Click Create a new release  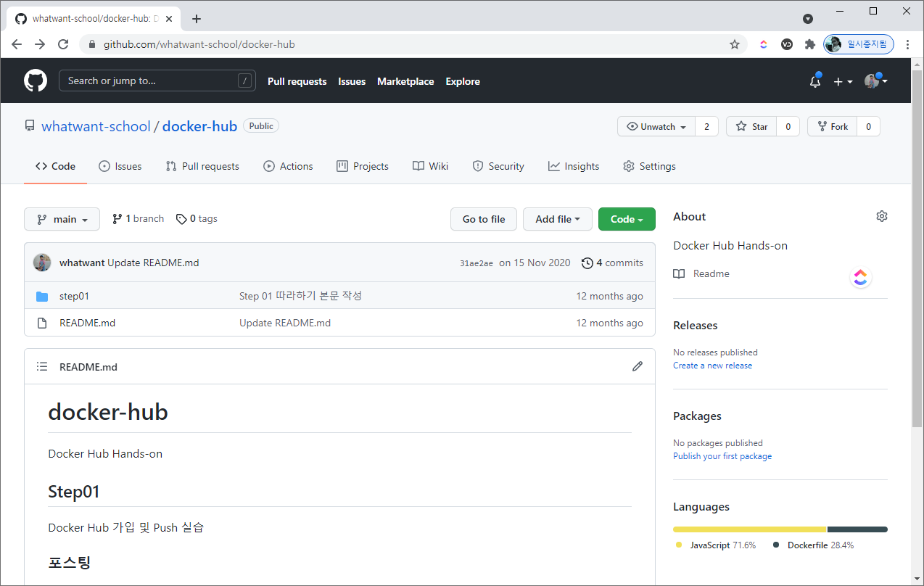click(x=712, y=366)
